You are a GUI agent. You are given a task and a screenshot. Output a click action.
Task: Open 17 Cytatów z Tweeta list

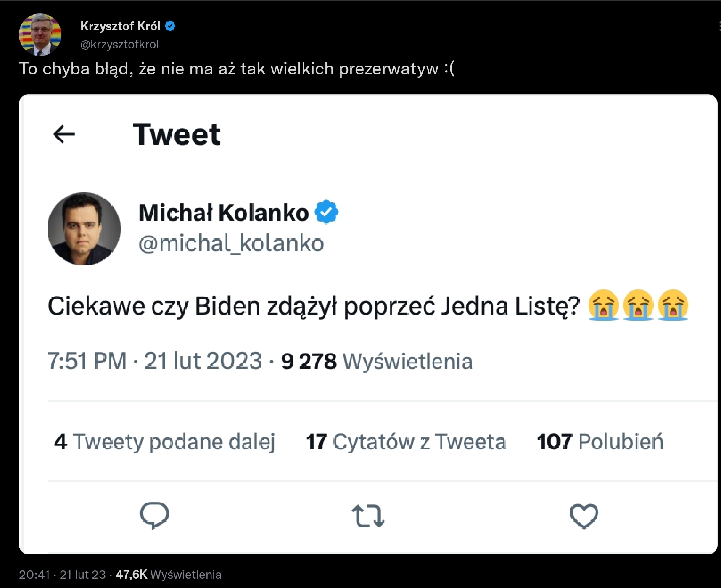(x=406, y=442)
